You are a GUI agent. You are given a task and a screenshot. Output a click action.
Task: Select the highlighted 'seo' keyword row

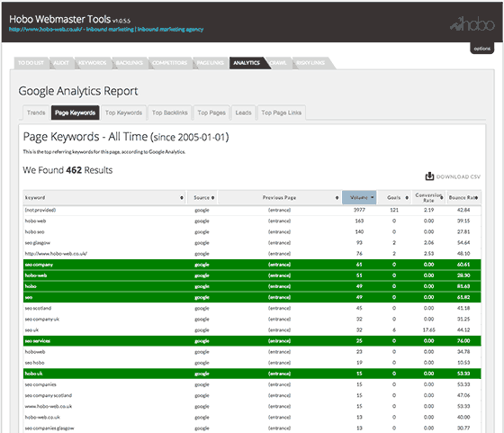pos(252,297)
